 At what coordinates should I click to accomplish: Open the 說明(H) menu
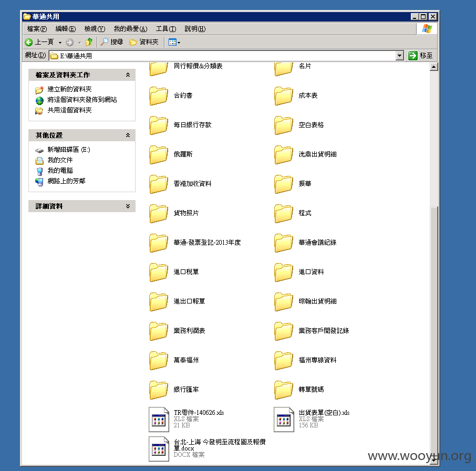(195, 29)
